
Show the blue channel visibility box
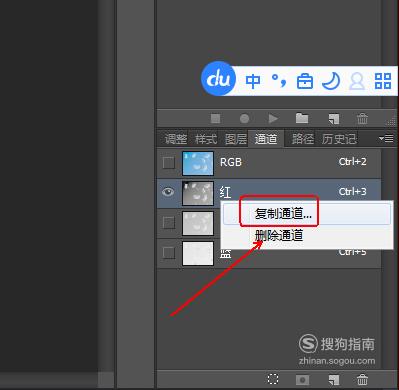tap(169, 252)
